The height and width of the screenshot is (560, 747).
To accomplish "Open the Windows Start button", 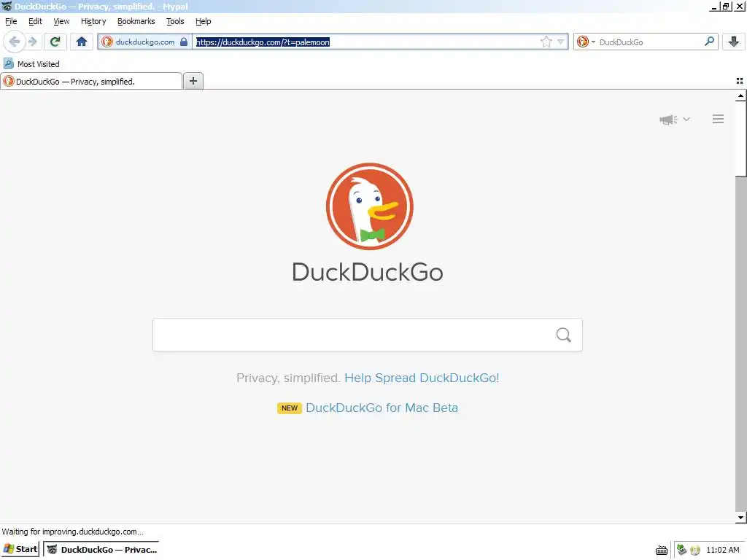I will pos(20,550).
